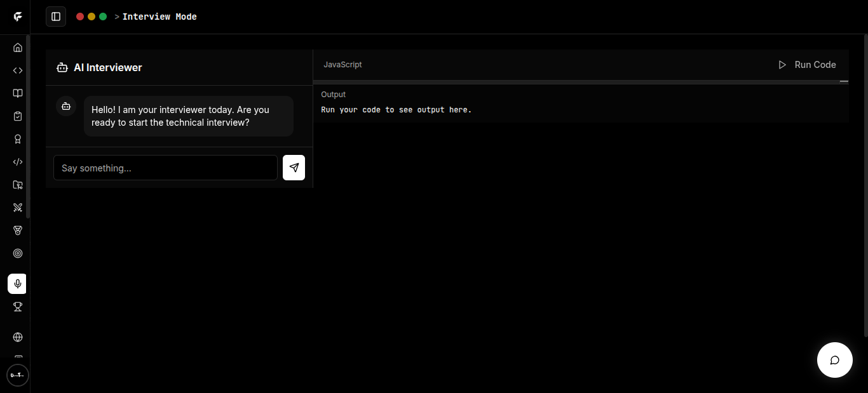Click the Interview Mode breadcrumb title
Image resolution: width=868 pixels, height=393 pixels.
point(159,17)
